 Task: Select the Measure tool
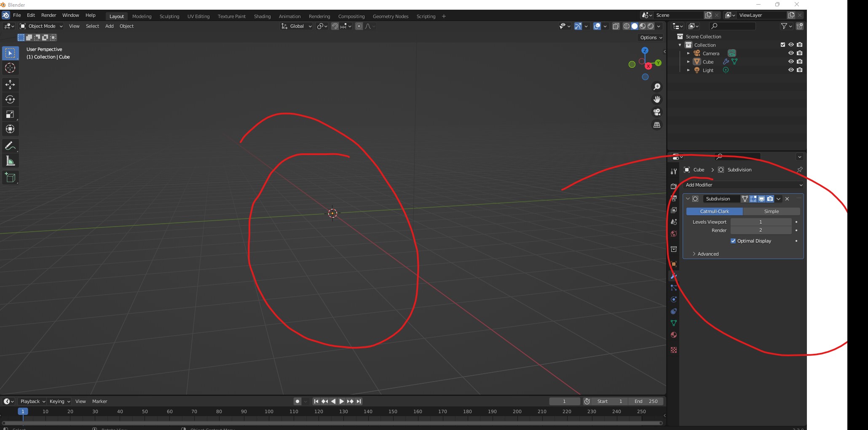coord(10,160)
